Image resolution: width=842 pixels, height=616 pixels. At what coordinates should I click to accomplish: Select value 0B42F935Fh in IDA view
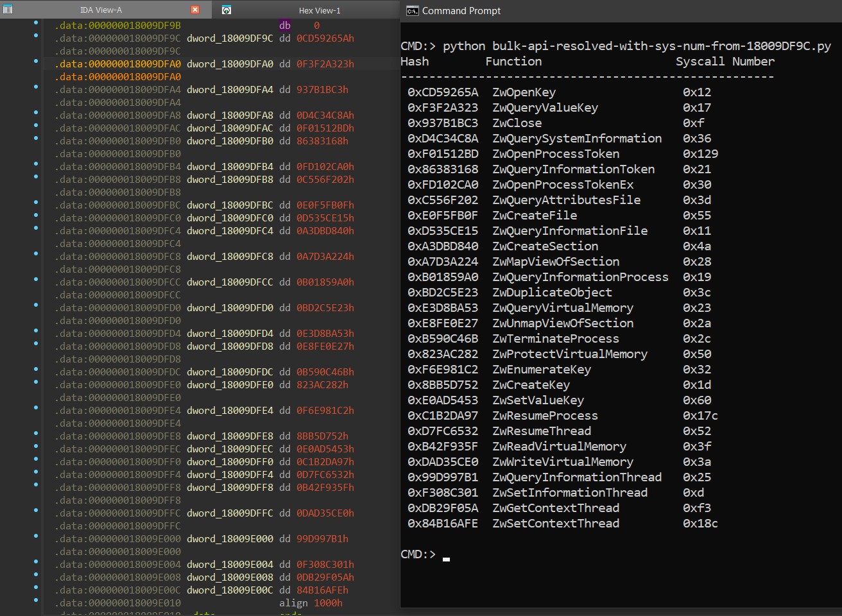325,488
